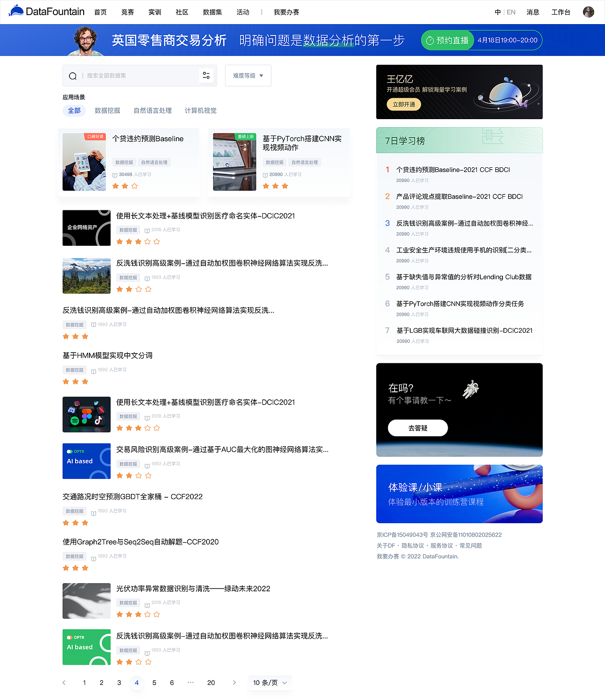This screenshot has height=700, width=605.
Task: Select the 计算机视觉 category filter
Action: click(200, 110)
